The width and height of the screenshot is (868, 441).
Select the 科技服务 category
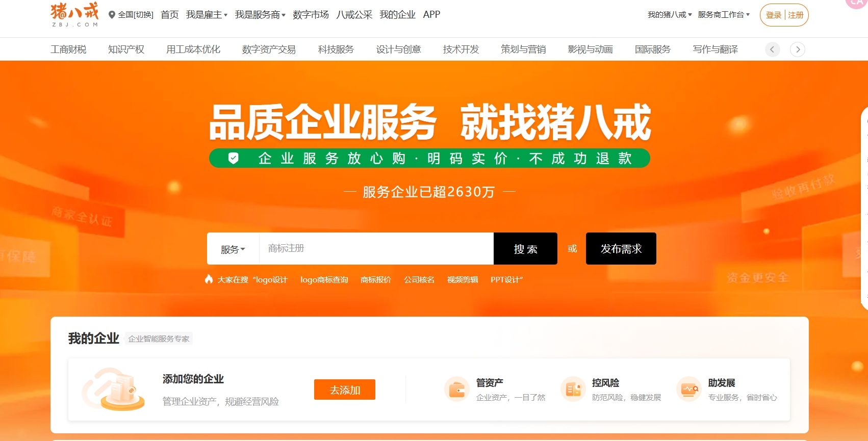336,49
